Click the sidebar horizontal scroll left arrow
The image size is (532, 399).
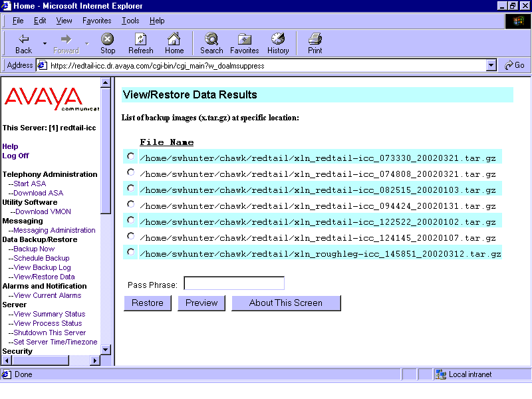[x=7, y=360]
